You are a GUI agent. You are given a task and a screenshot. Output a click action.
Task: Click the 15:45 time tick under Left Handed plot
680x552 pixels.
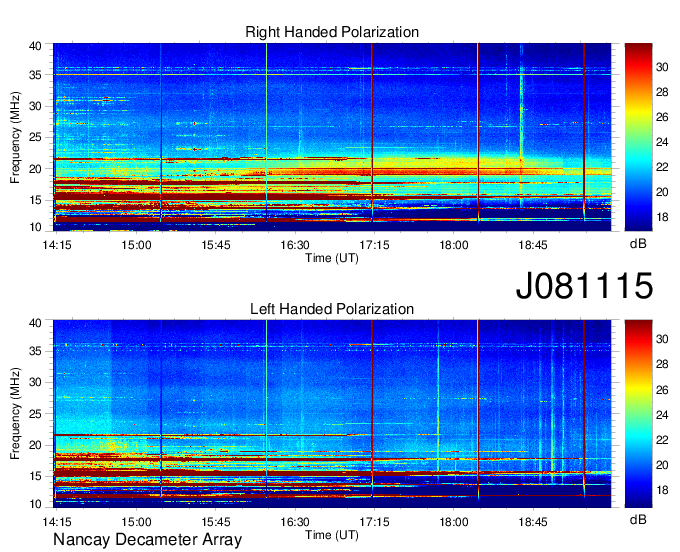click(x=216, y=522)
